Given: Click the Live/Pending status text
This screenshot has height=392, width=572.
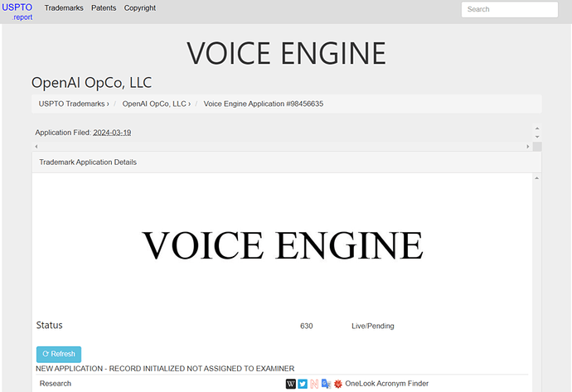Looking at the screenshot, I should click(x=373, y=326).
